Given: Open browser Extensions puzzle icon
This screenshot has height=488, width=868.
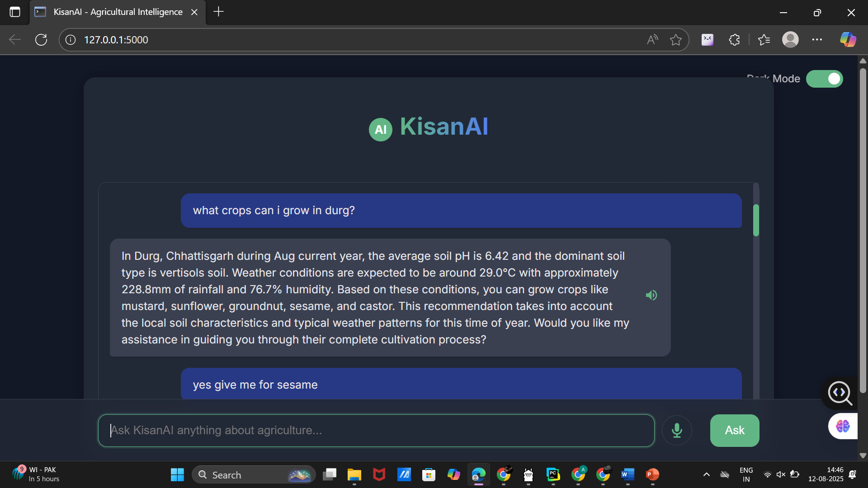Looking at the screenshot, I should [734, 40].
